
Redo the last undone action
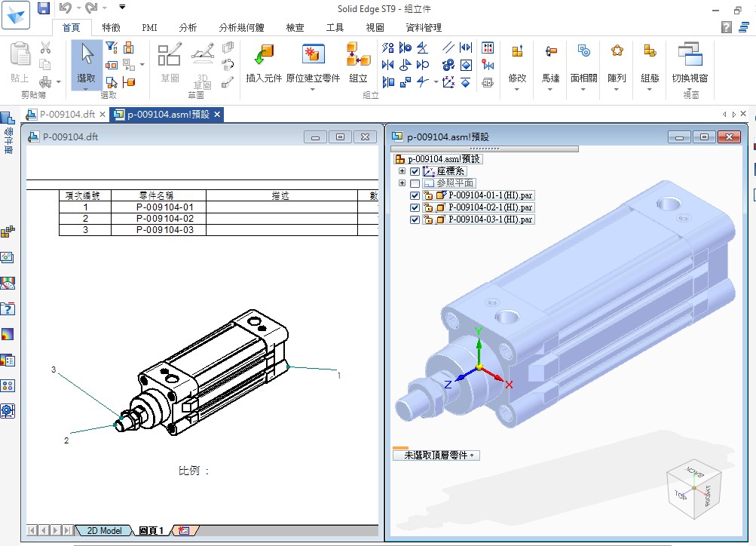coord(91,8)
